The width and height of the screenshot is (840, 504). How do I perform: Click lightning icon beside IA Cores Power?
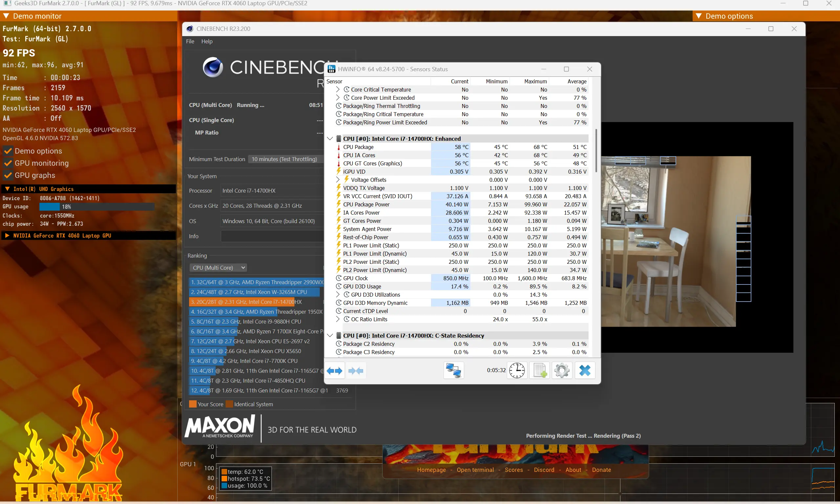[x=338, y=212]
